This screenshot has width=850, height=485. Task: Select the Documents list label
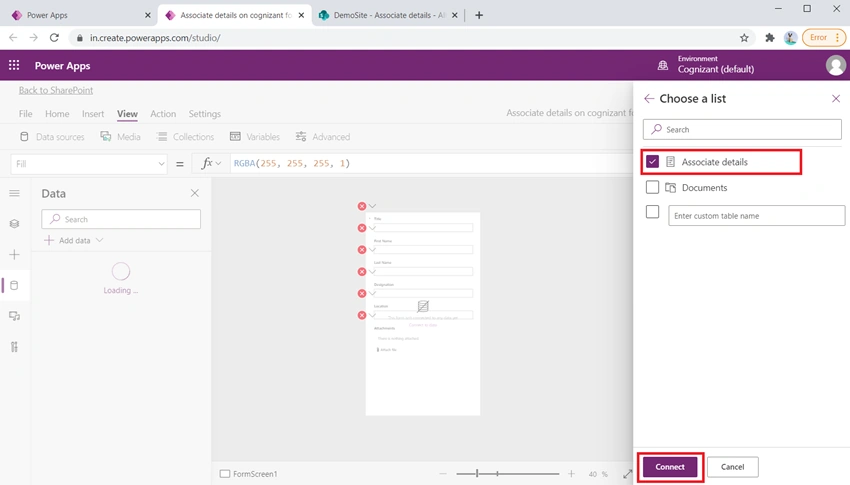pos(704,187)
